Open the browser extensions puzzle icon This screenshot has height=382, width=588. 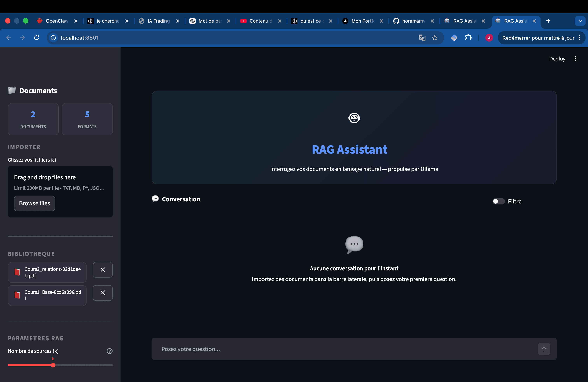point(468,38)
